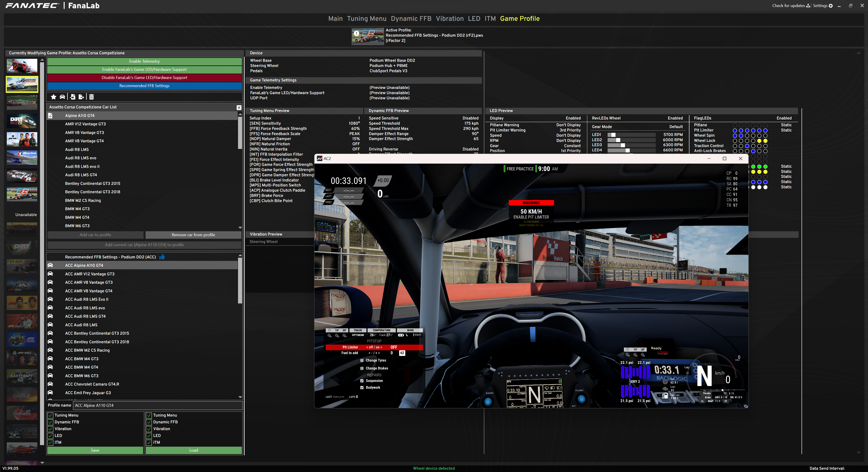This screenshot has width=868, height=472.
Task: Click the green Enable Telemetry button
Action: [144, 61]
